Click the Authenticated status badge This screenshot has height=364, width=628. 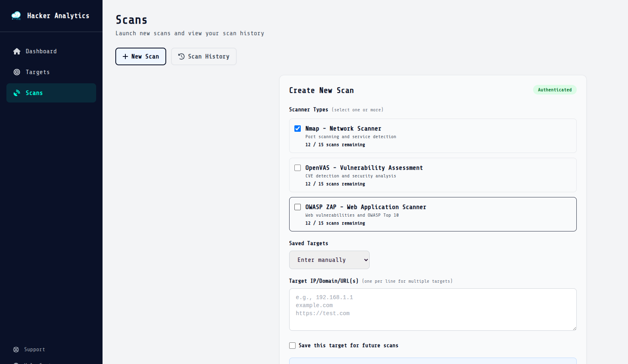[x=555, y=90]
